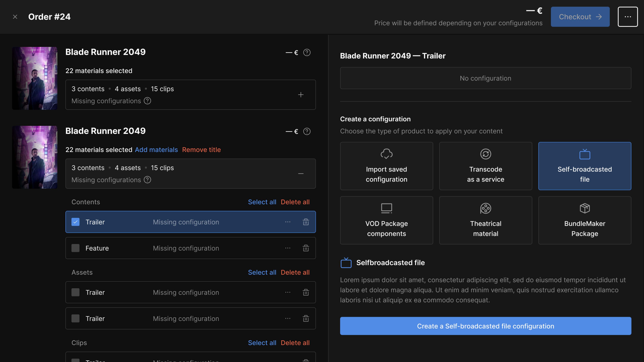Open more options for Contents Trailer row
Screen dimensions: 644x362
[x=288, y=222]
